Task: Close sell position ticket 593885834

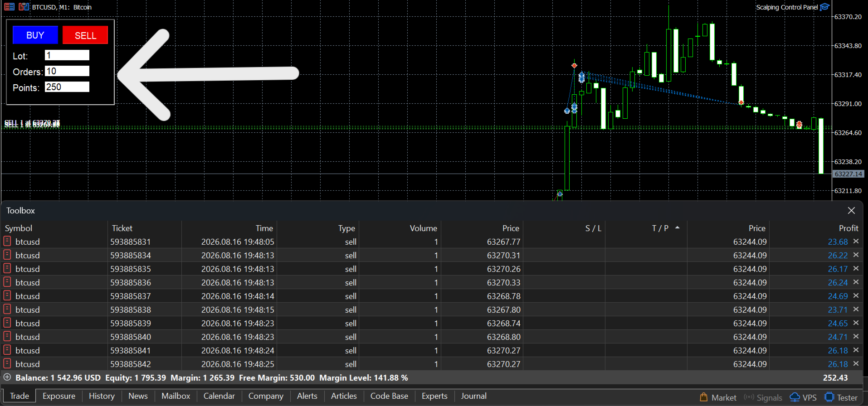Action: 856,255
